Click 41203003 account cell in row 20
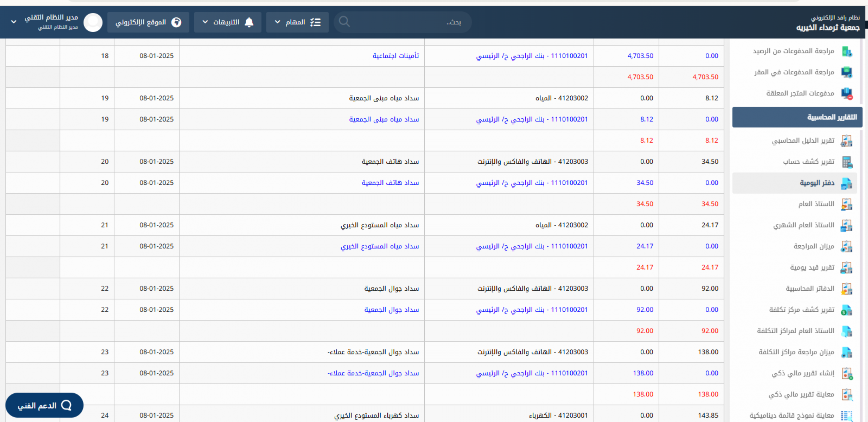This screenshot has height=422, width=868. click(x=532, y=161)
